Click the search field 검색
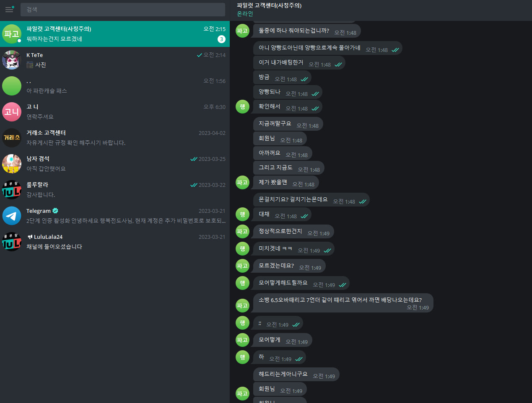 coord(122,9)
